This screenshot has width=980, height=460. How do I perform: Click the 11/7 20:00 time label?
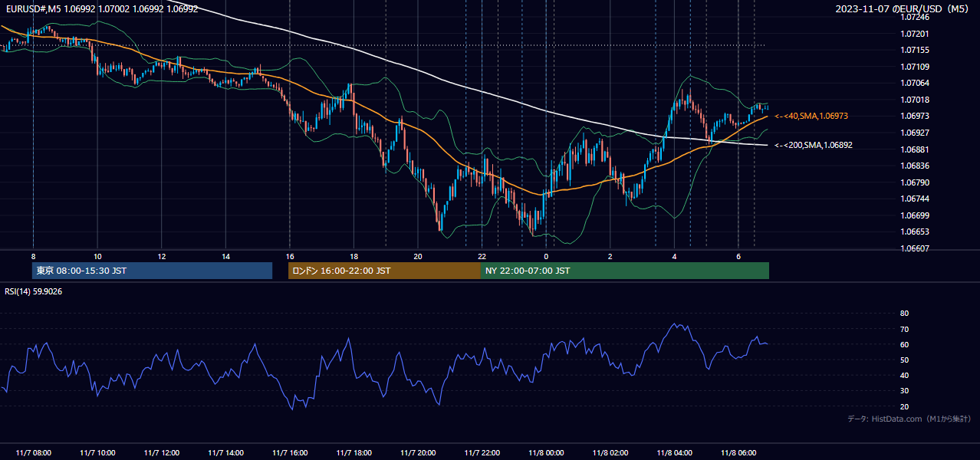[x=417, y=453]
